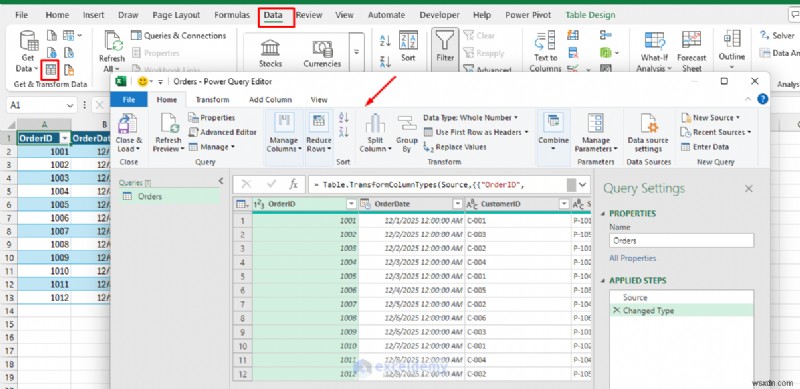Viewport: 800px width, 389px height.
Task: Open OrderID column filter dropdown in Power Query
Action: pos(351,204)
